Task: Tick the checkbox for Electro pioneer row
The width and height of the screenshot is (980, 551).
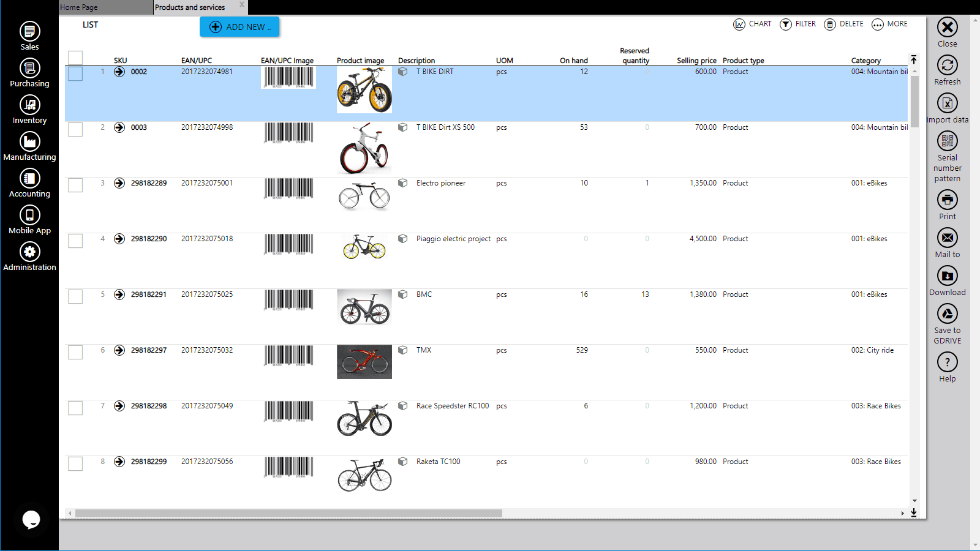Action: (75, 185)
